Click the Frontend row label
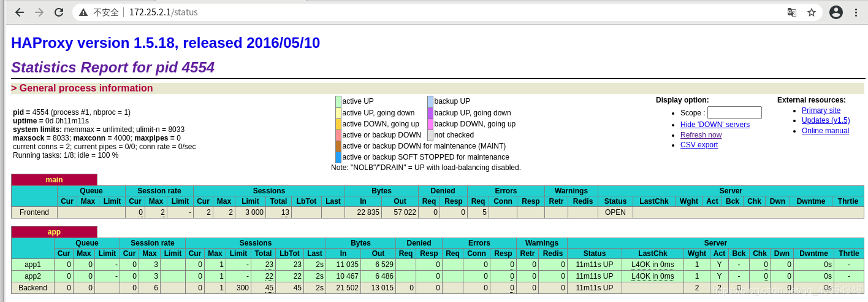This screenshot has height=302, width=868. coord(34,212)
